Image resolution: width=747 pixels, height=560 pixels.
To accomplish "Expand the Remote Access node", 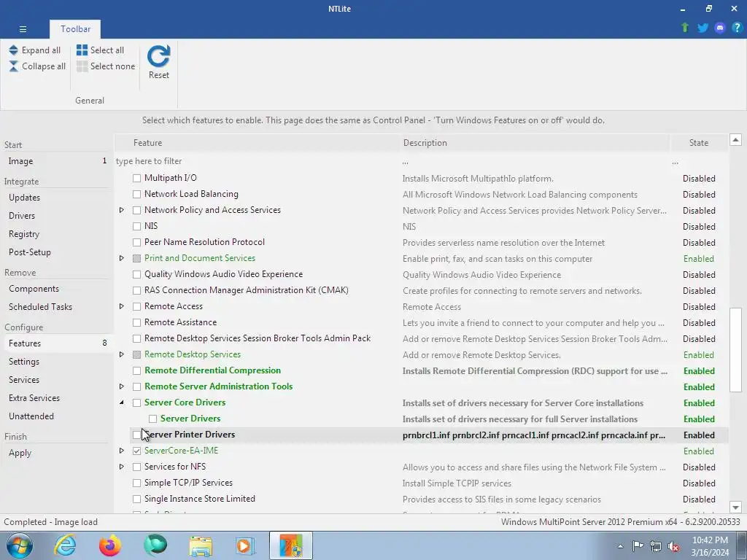I will pyautogui.click(x=122, y=306).
